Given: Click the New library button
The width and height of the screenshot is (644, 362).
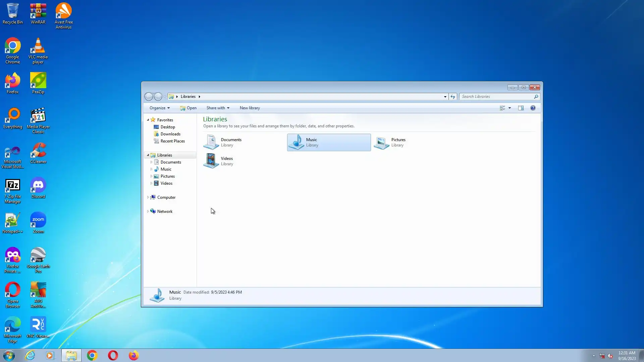Looking at the screenshot, I should [x=250, y=108].
